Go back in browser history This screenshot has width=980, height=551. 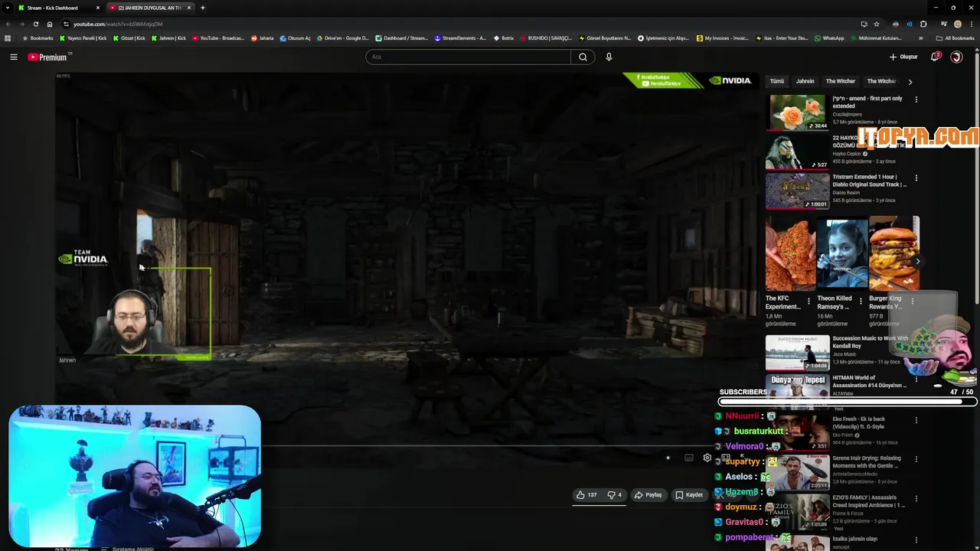tap(8, 24)
